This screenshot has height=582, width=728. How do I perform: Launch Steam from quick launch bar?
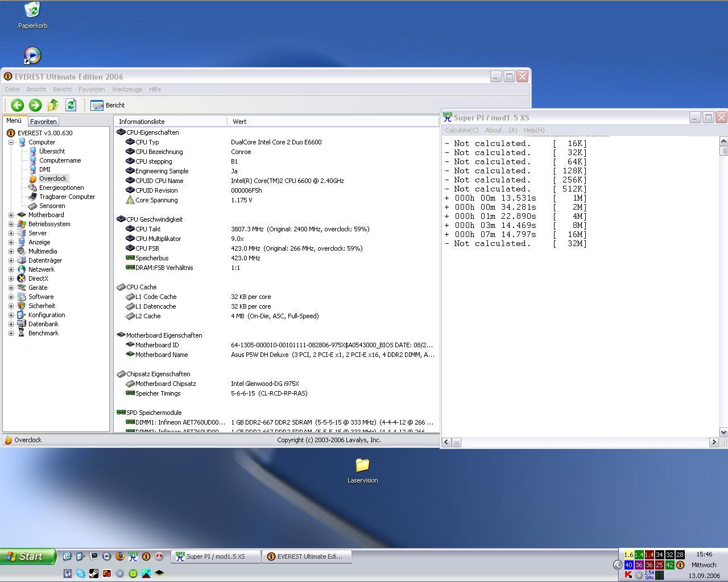[x=93, y=573]
